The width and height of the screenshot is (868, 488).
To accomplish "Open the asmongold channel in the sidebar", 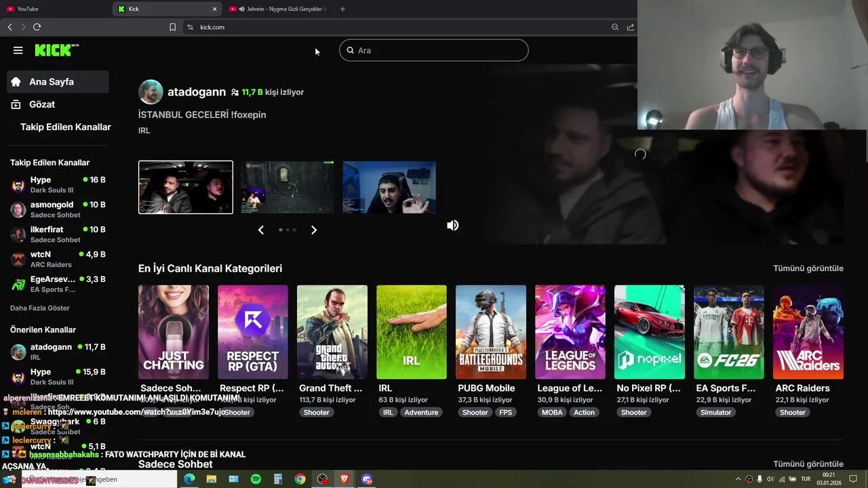I will 58,209.
